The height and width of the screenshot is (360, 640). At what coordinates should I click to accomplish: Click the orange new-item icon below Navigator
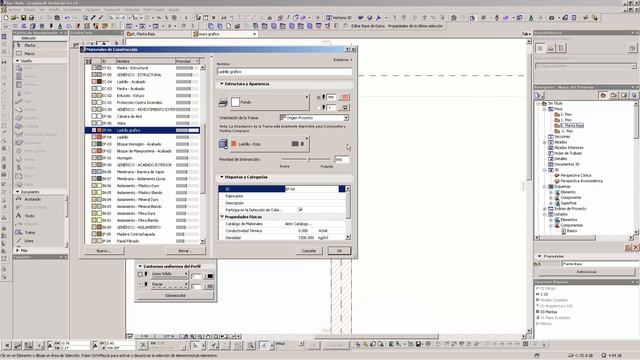coord(628,247)
